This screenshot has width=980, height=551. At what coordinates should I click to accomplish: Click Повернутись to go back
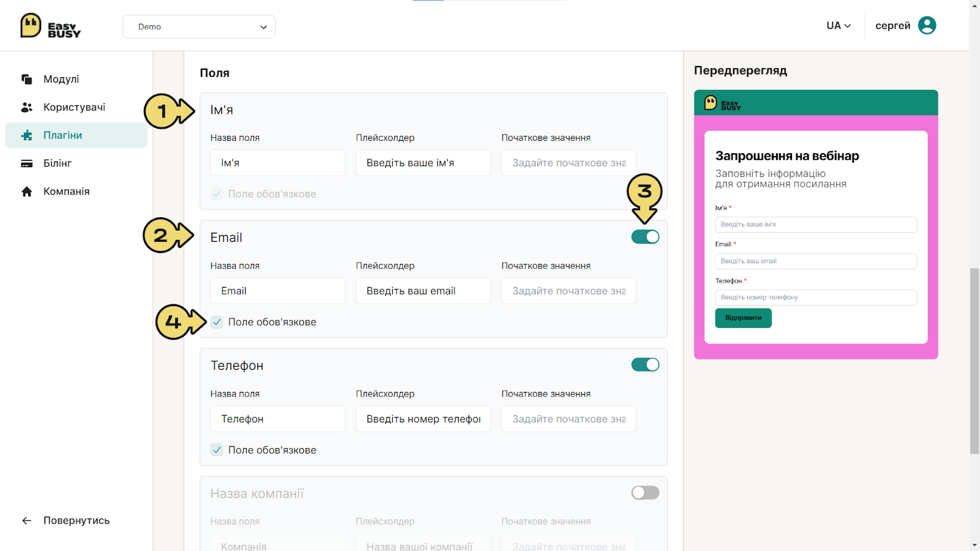coord(77,520)
